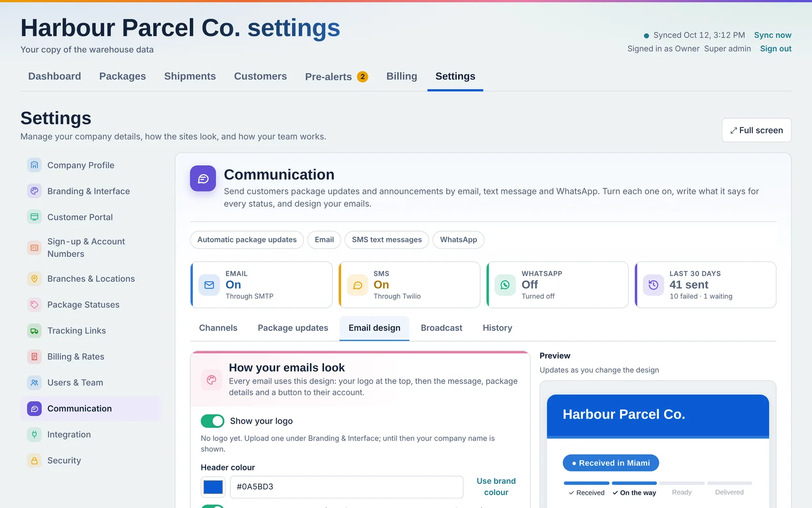Select the WhatsApp section chip
Image resolution: width=812 pixels, height=508 pixels.
(x=458, y=240)
